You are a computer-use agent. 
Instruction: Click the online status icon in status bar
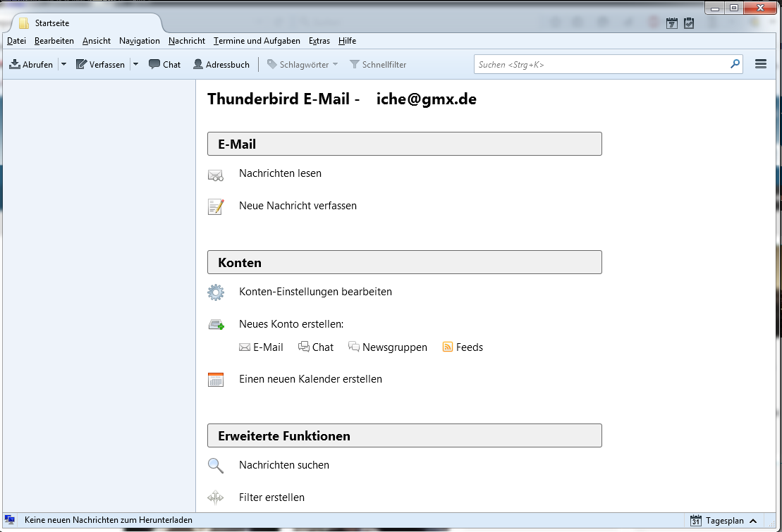[9, 519]
